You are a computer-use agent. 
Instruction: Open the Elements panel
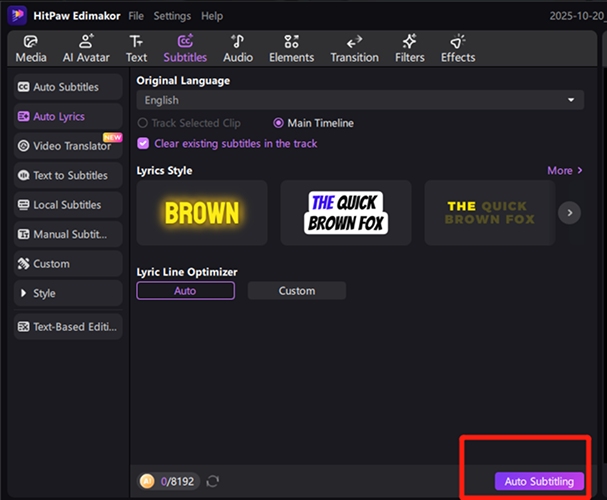click(291, 48)
